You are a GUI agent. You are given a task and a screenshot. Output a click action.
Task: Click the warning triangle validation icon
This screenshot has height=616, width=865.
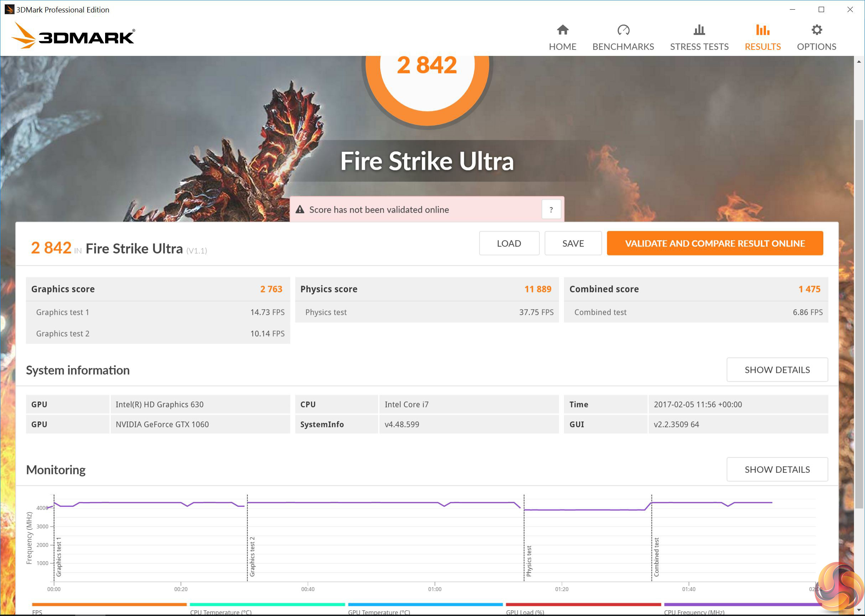(300, 210)
